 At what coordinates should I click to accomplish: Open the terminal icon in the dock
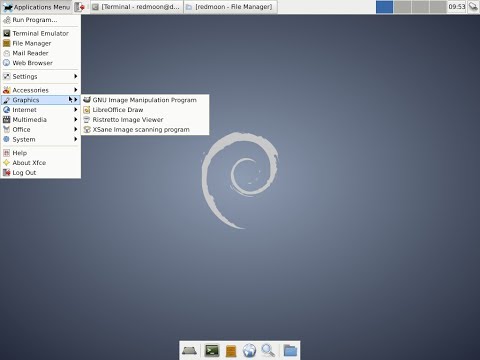(x=212, y=351)
